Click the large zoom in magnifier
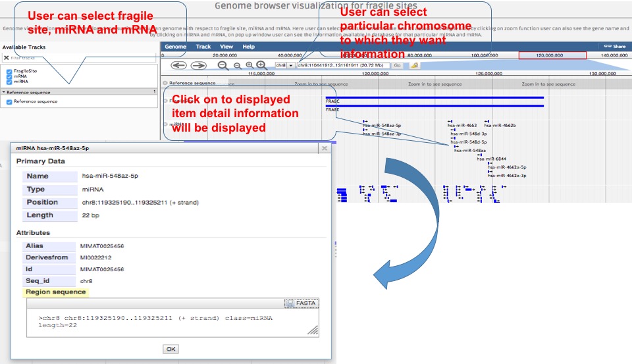Viewport: 632px width, 364px height. [x=261, y=65]
